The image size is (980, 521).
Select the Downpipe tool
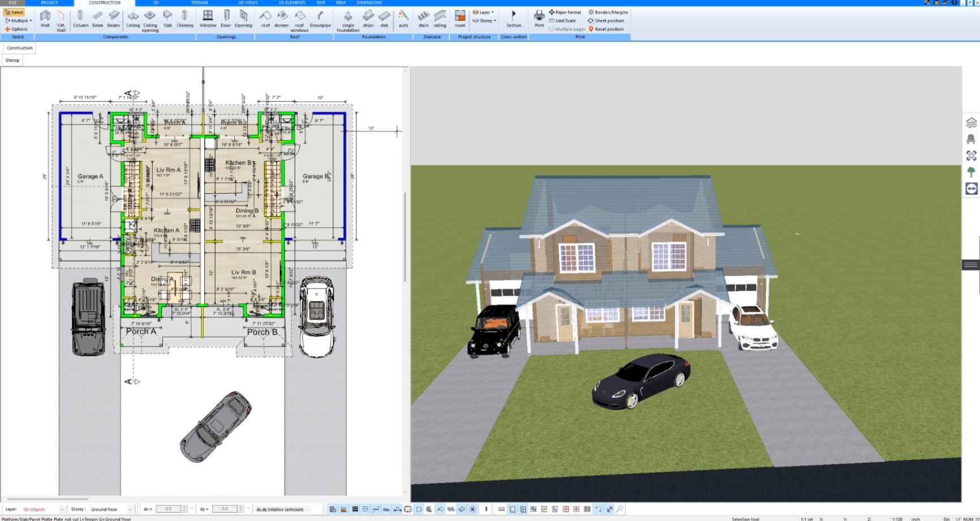click(x=320, y=19)
